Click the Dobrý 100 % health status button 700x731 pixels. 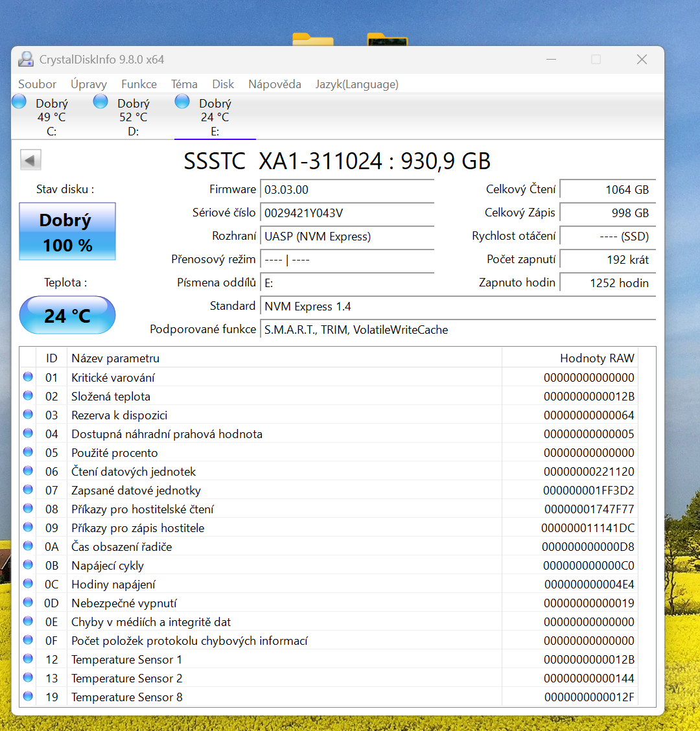(67, 231)
